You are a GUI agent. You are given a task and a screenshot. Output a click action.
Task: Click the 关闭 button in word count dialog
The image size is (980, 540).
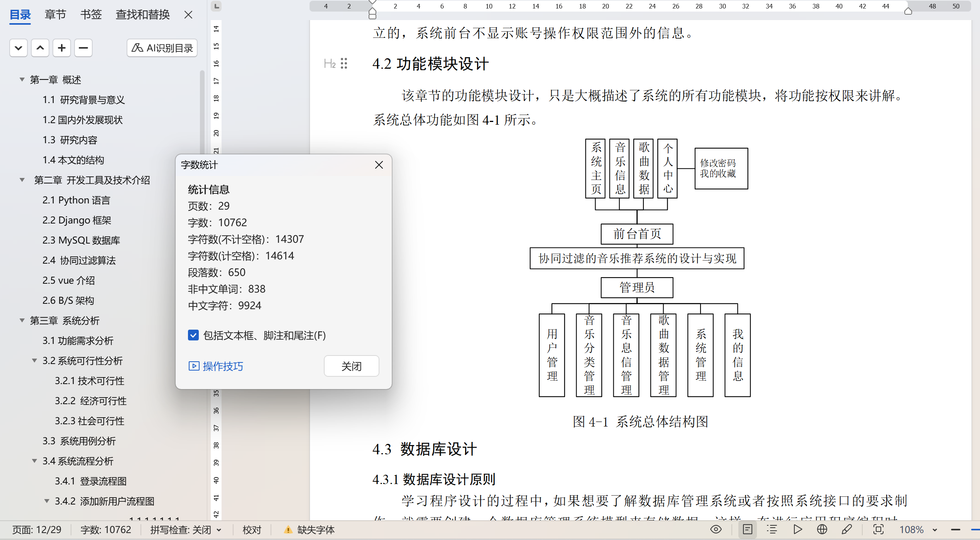(x=351, y=366)
